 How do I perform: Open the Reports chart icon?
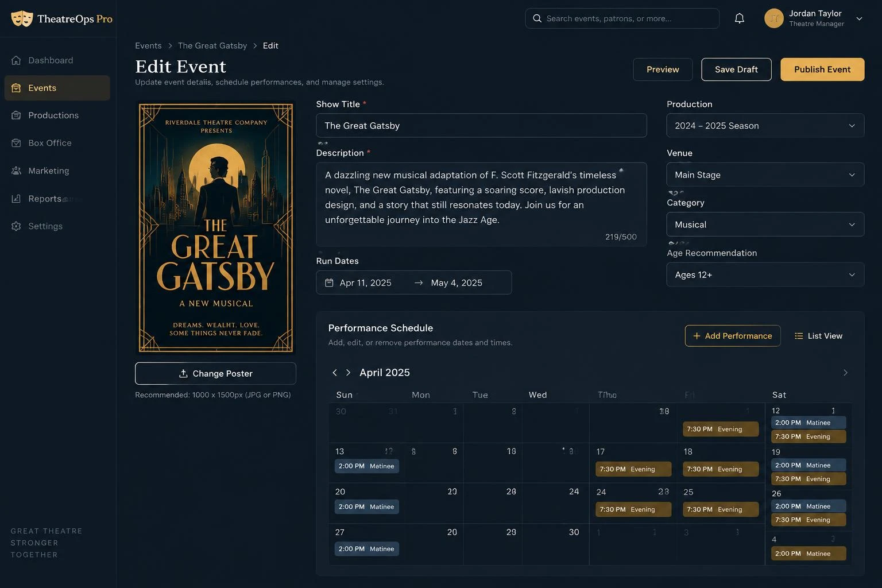coord(16,198)
